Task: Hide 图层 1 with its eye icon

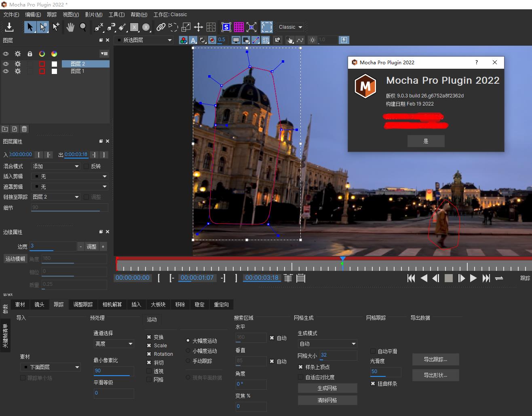Action: tap(6, 71)
